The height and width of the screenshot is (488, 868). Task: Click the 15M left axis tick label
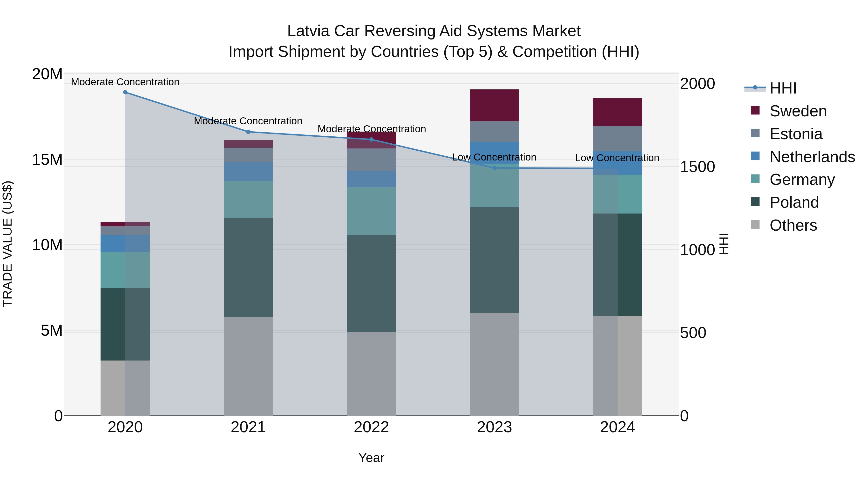coord(47,160)
